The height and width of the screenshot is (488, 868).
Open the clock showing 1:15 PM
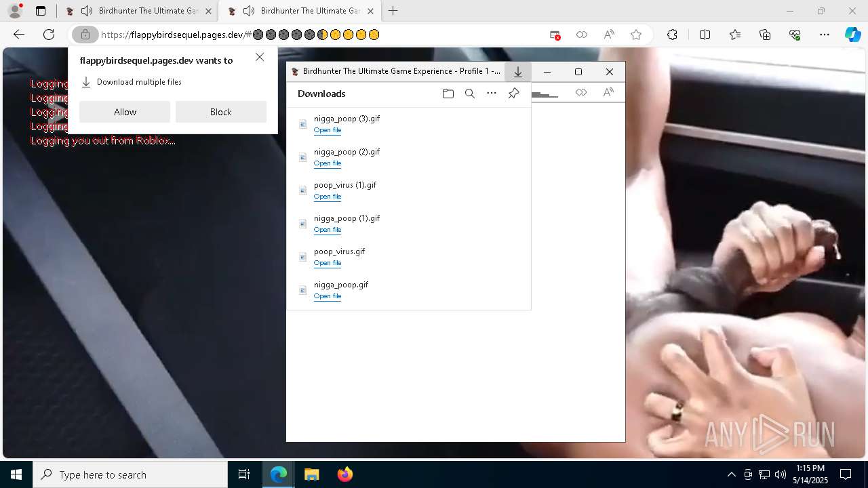(810, 474)
